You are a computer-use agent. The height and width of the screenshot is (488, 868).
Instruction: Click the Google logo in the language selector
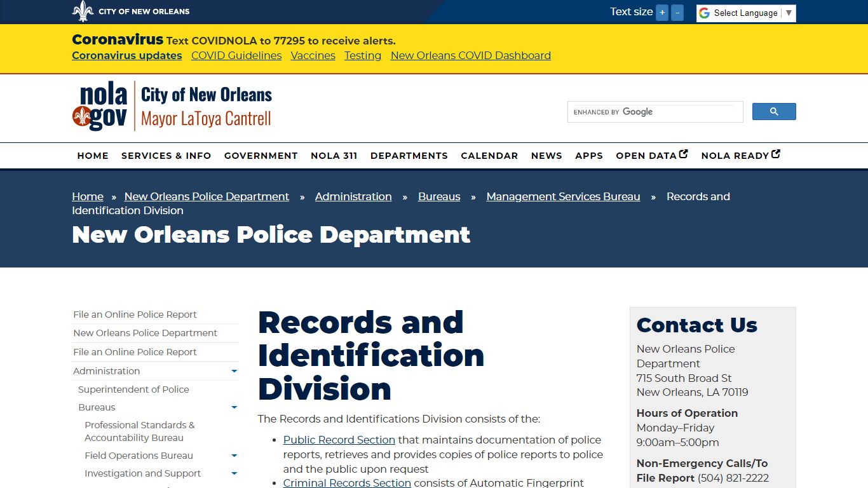pos(704,13)
